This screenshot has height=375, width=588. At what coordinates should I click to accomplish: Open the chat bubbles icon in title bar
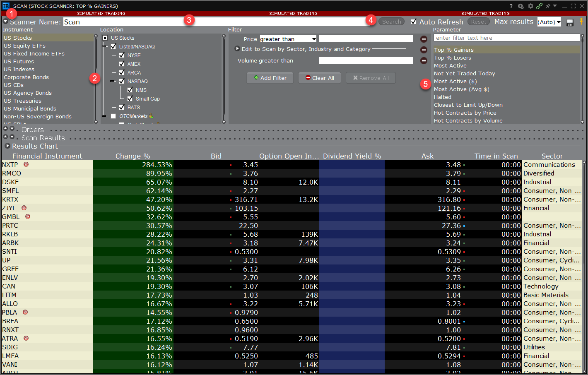coord(521,6)
